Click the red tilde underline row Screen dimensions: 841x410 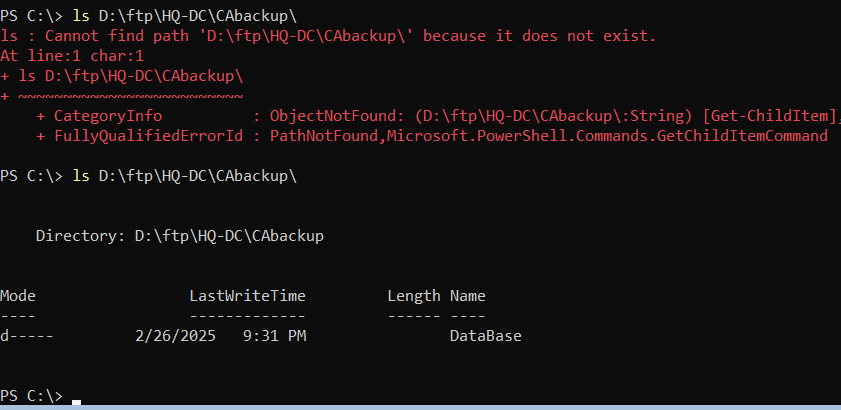(x=122, y=97)
